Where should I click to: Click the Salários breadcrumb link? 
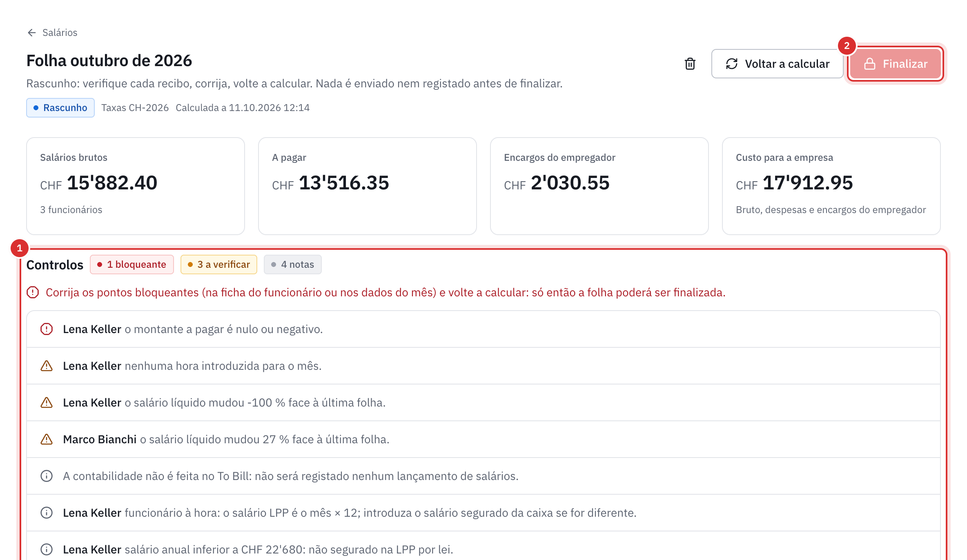click(x=60, y=33)
